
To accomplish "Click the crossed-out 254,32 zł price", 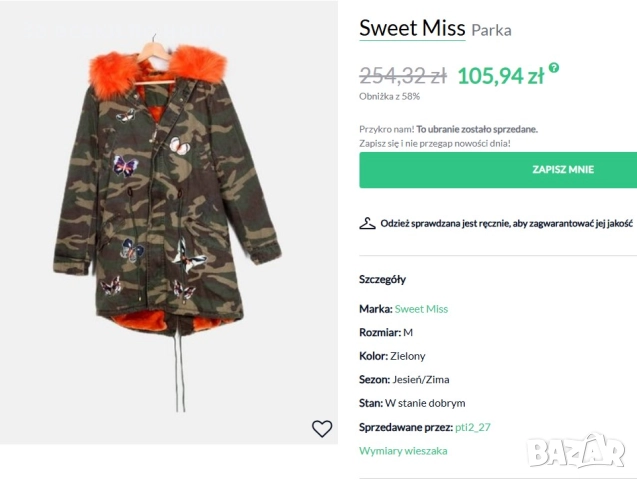I will [x=403, y=75].
